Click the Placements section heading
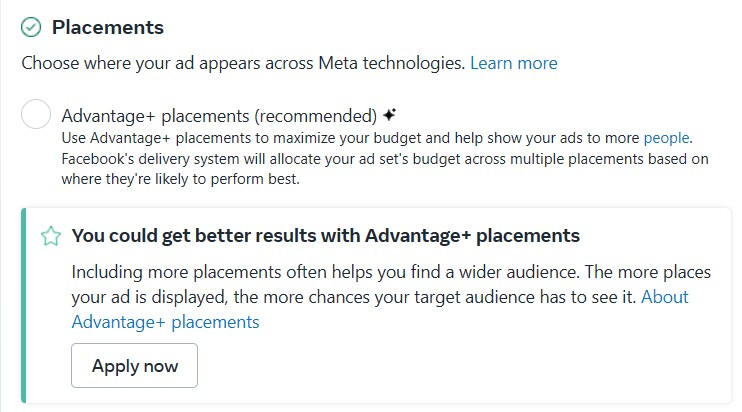Image resolution: width=742 pixels, height=412 pixels. 108,27
